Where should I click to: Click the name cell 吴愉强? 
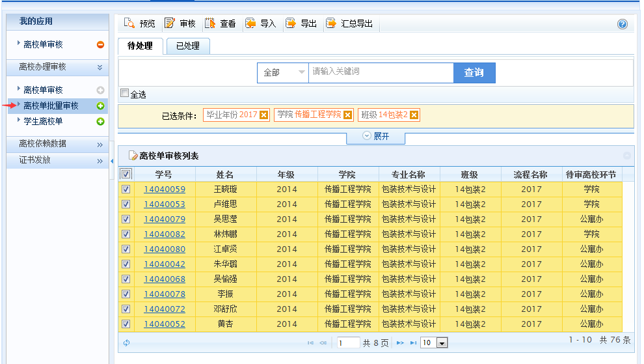point(226,279)
